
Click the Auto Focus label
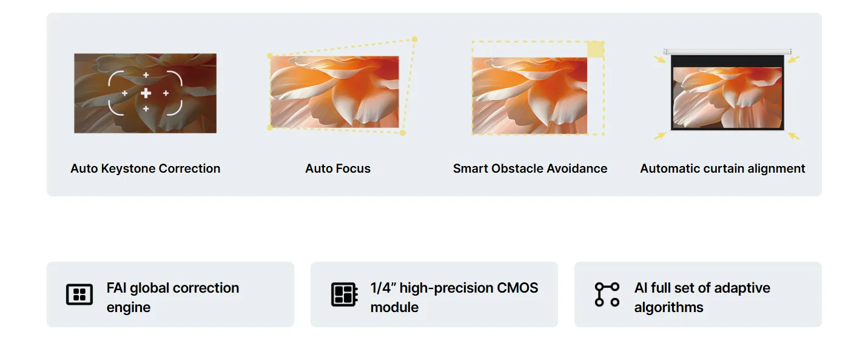tap(338, 168)
